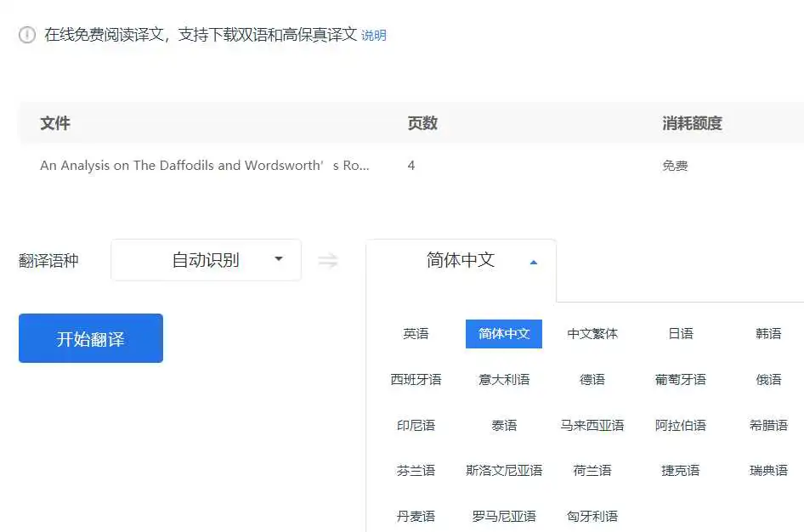
Task: Select 匈牙利语 from the list
Action: click(x=592, y=516)
